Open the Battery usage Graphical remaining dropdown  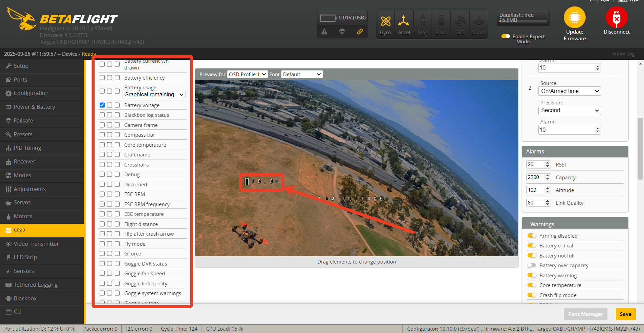tap(154, 95)
